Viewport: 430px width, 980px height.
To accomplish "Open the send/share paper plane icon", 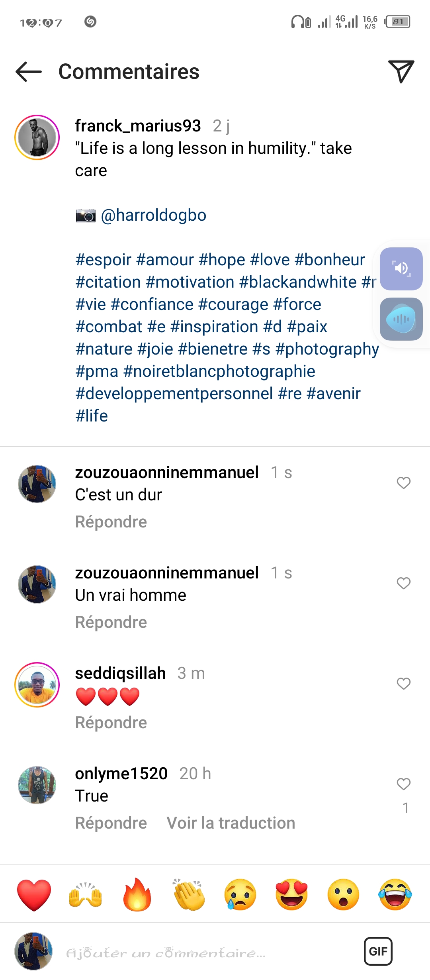I will pos(401,72).
